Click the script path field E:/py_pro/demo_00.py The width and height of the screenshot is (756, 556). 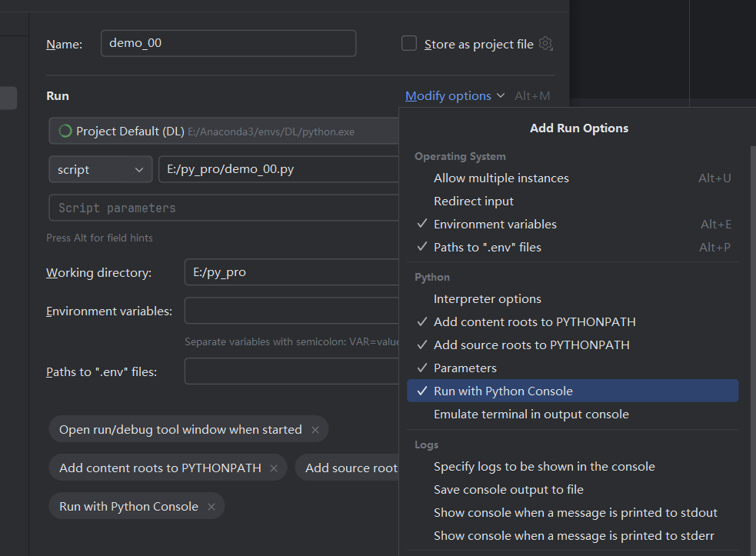(x=278, y=169)
